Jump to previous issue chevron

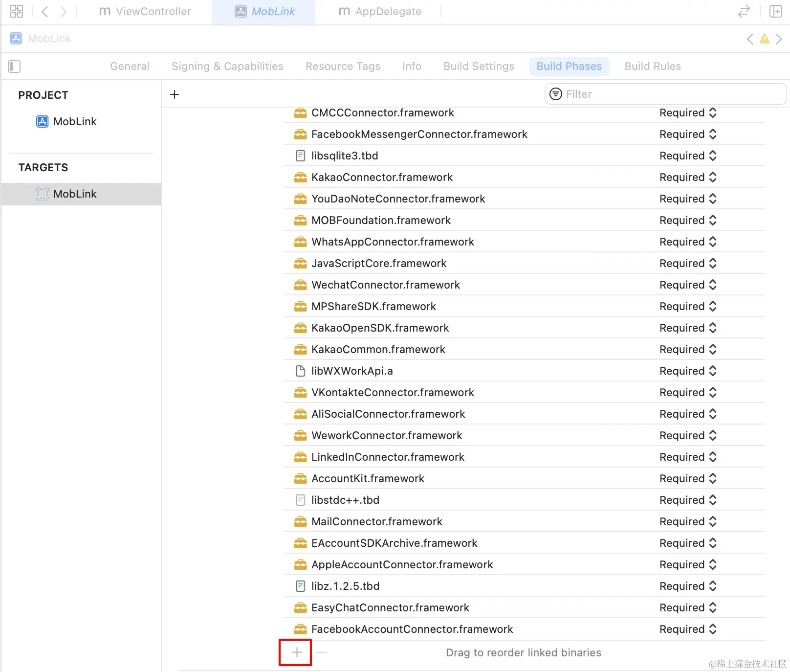tap(750, 39)
